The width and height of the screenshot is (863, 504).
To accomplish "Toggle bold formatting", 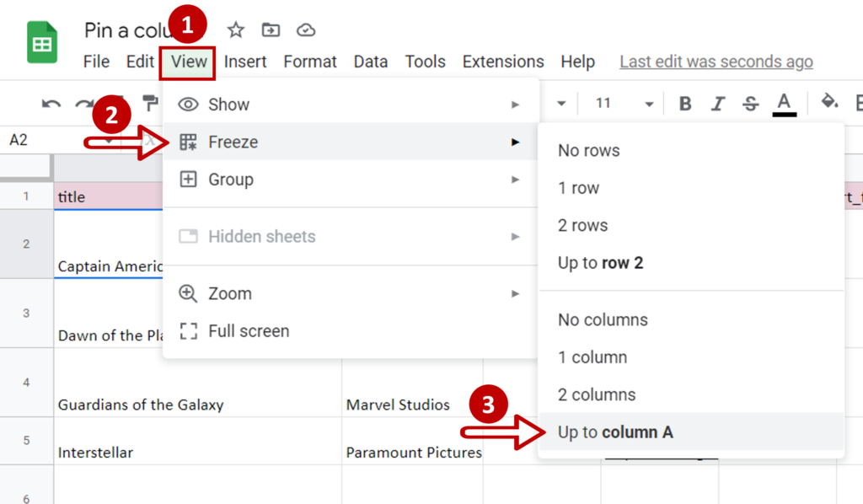I will (685, 103).
